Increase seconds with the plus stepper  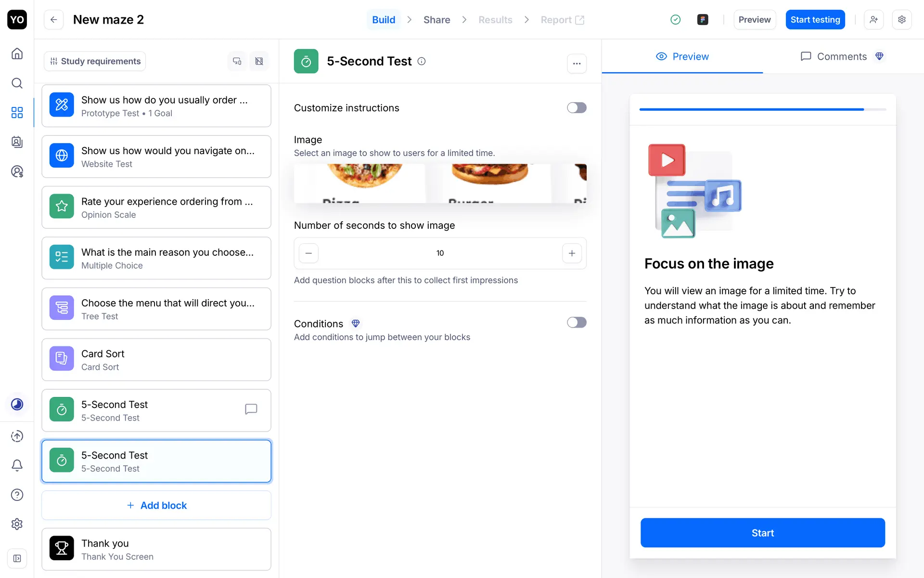click(x=572, y=253)
